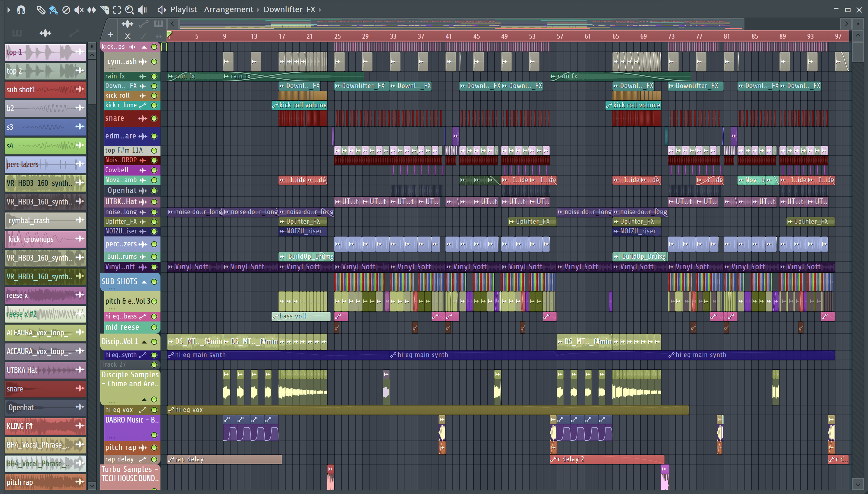The height and width of the screenshot is (494, 868).
Task: Select the Draw pencil tool
Action: [41, 10]
